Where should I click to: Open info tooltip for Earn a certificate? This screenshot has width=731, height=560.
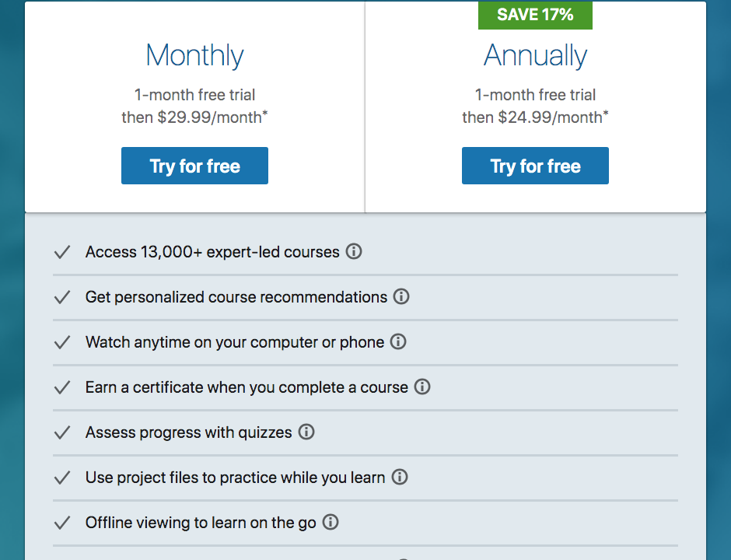[x=422, y=387]
